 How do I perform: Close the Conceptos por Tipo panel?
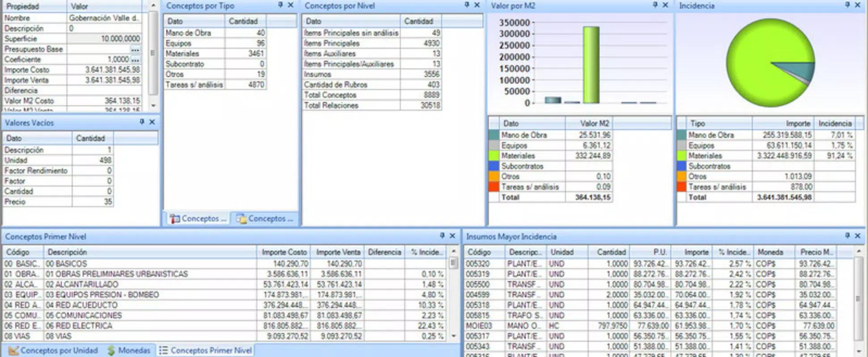point(290,5)
